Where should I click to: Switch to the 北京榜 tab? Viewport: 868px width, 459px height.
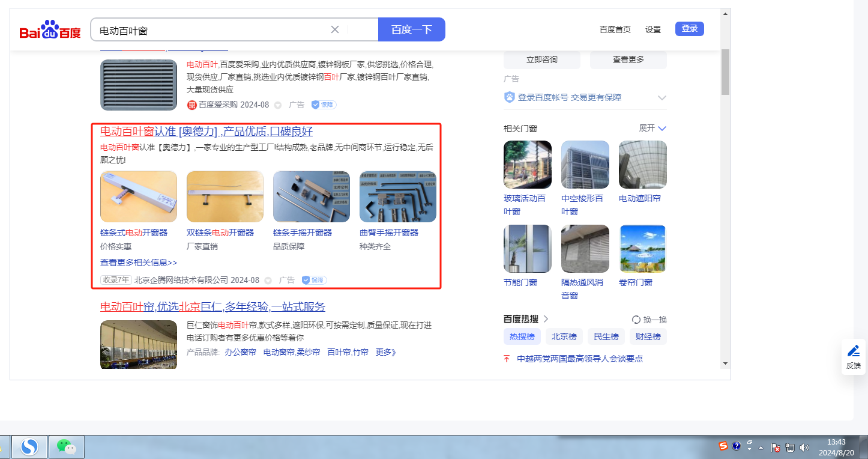(x=564, y=336)
